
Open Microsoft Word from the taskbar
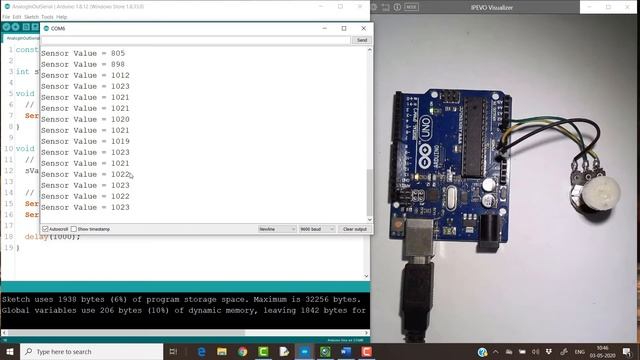346,351
